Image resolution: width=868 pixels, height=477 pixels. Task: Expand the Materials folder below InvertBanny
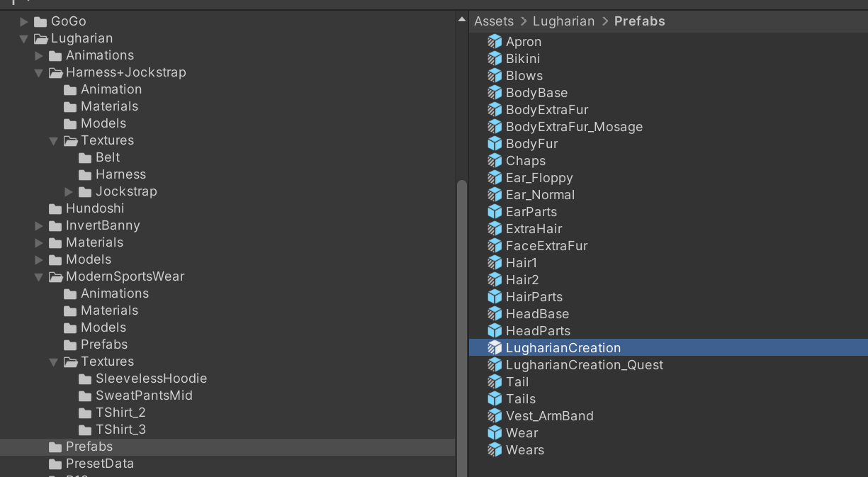coord(39,242)
